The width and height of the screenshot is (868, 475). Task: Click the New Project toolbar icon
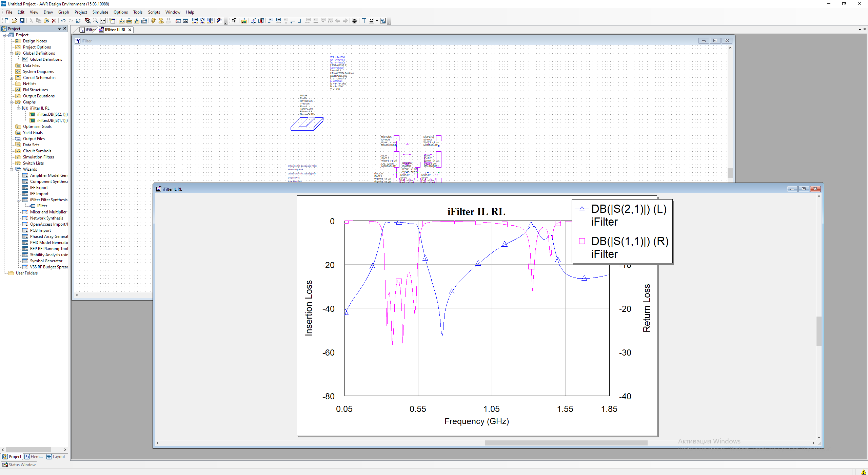(x=7, y=21)
